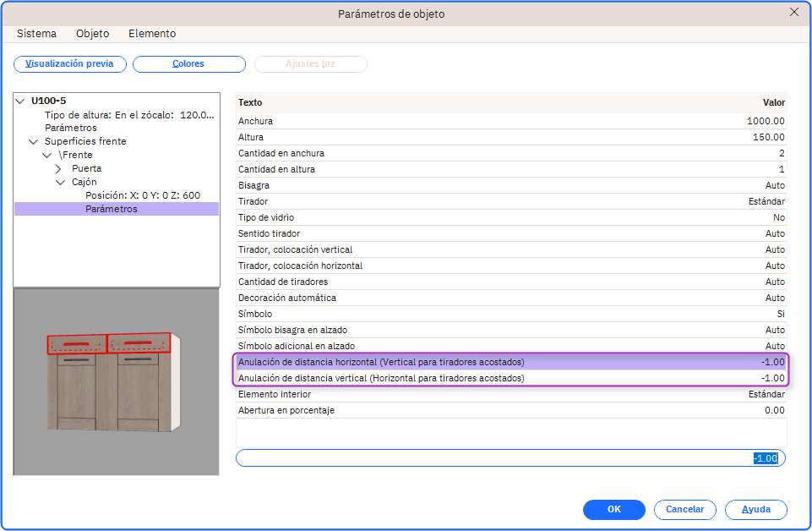Click the Texto column header
The image size is (812, 531).
tap(250, 102)
